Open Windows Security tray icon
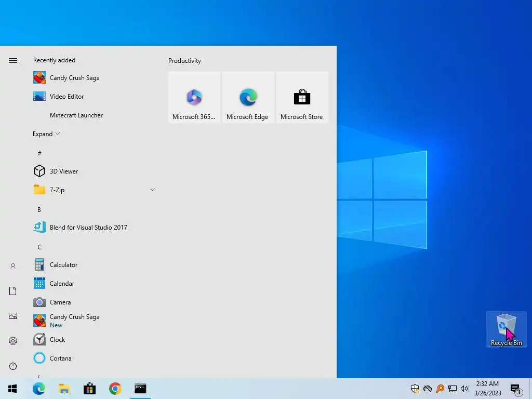 pos(415,389)
